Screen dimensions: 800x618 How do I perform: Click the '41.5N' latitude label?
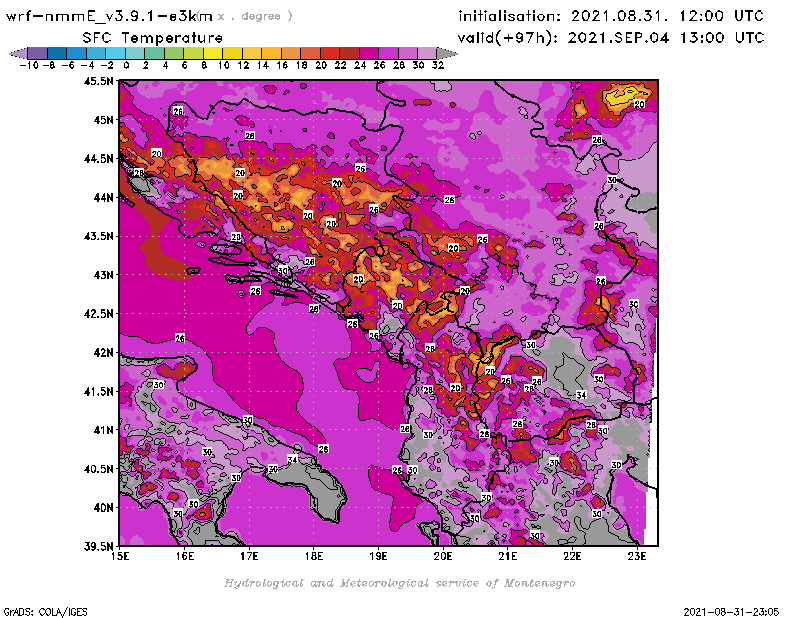coord(99,391)
